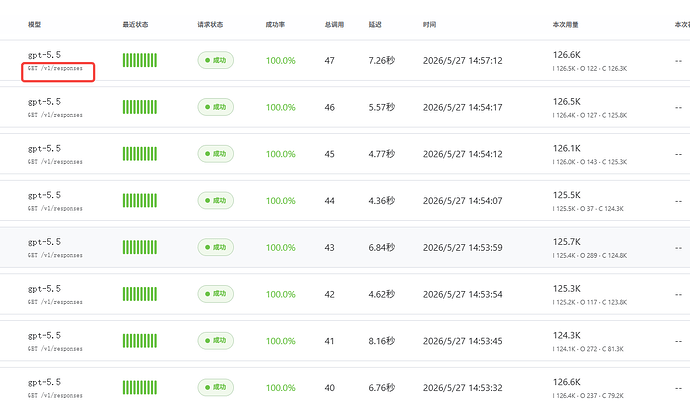
Task: Click the 成功 badge in the 14:54:17 row
Action: (x=216, y=107)
